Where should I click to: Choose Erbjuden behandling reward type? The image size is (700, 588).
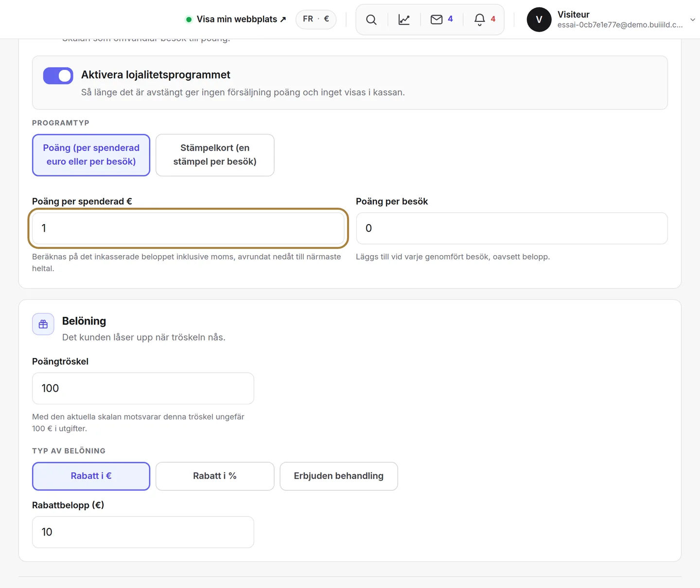(339, 476)
